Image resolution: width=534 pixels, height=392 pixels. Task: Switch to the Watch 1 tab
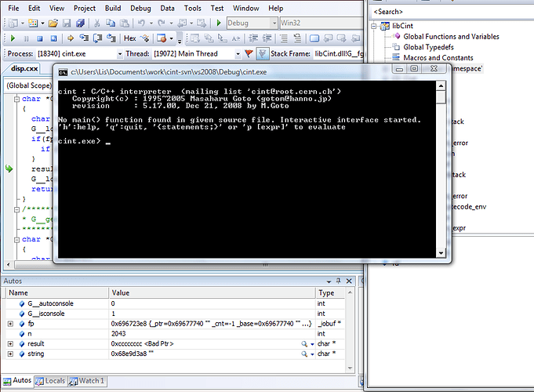click(x=87, y=381)
